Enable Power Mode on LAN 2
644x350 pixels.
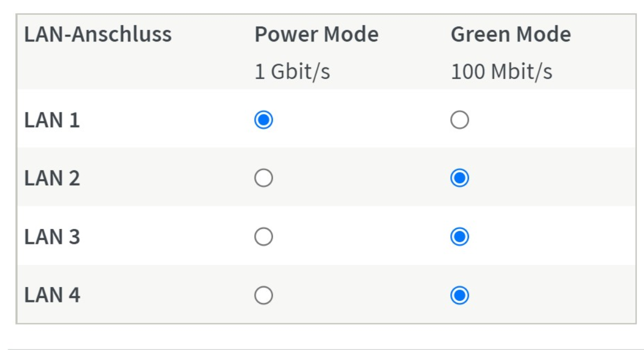pos(263,178)
